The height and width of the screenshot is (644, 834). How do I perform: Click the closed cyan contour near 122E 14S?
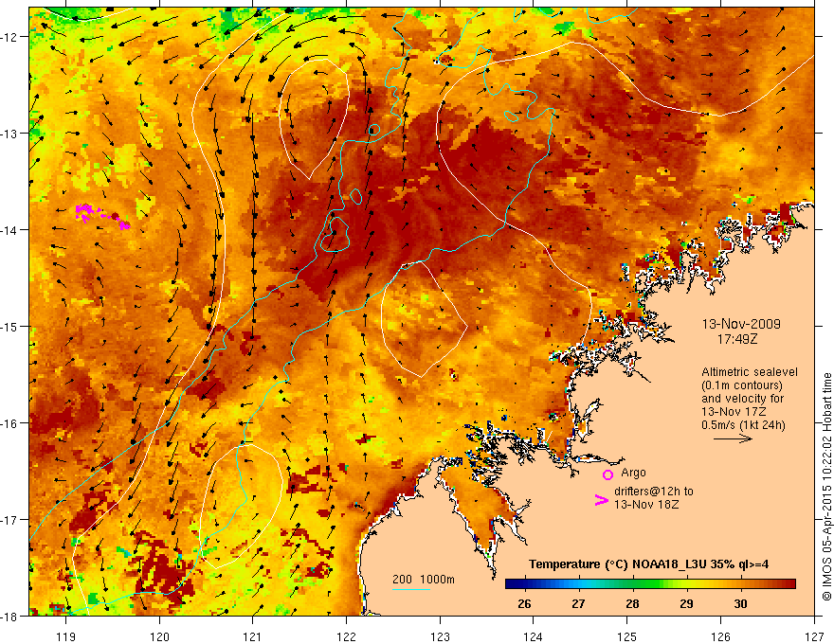(x=335, y=234)
